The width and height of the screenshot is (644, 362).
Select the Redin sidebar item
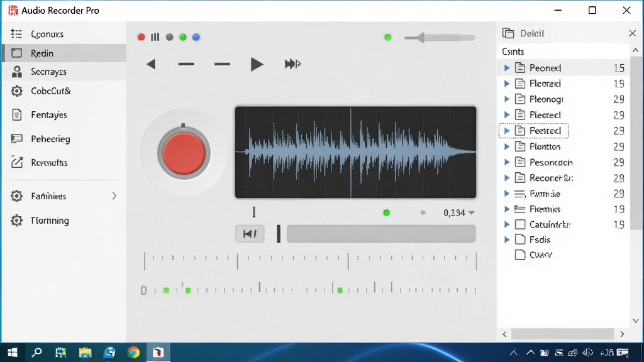point(64,53)
